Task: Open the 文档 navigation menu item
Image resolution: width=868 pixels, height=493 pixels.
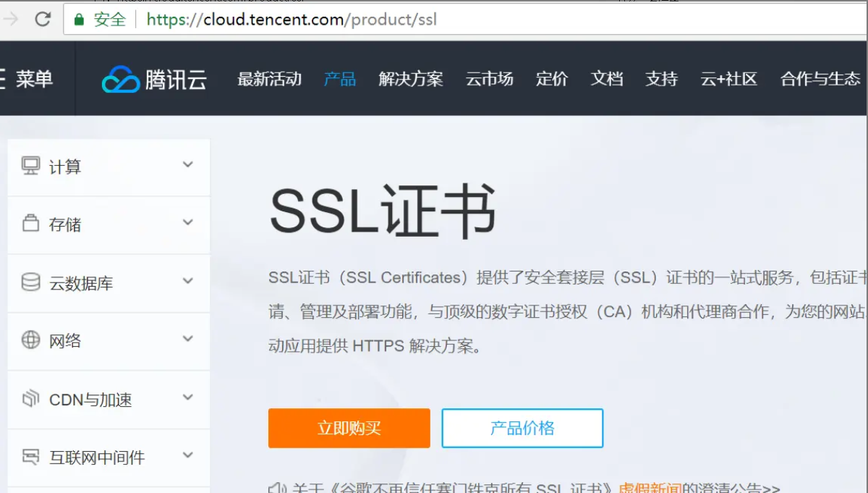Action: coord(606,80)
